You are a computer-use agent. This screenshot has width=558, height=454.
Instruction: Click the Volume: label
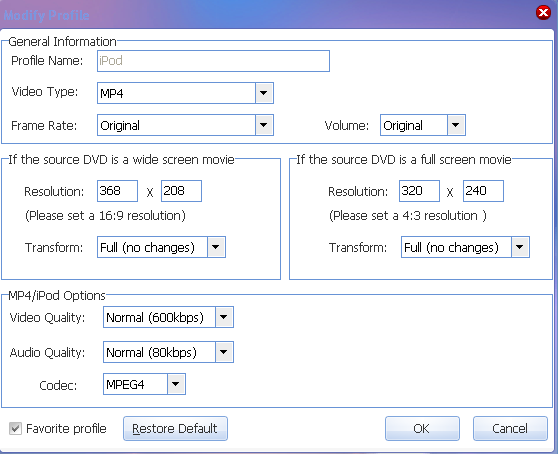click(347, 126)
